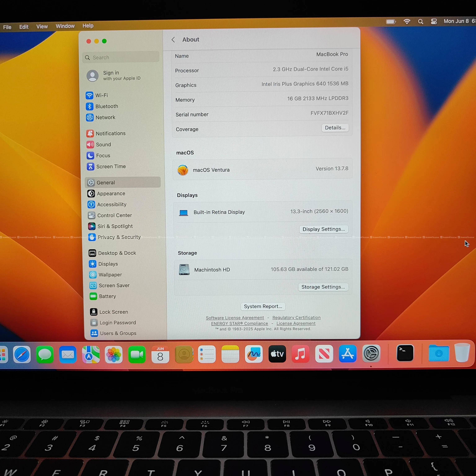Open Control Center in menu bar
The width and height of the screenshot is (476, 476).
(x=434, y=21)
